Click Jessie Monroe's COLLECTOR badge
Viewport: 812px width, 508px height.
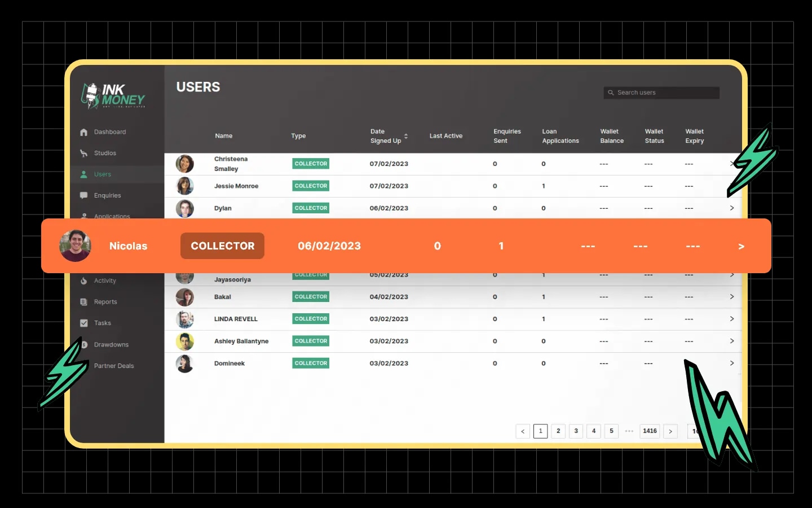click(311, 186)
